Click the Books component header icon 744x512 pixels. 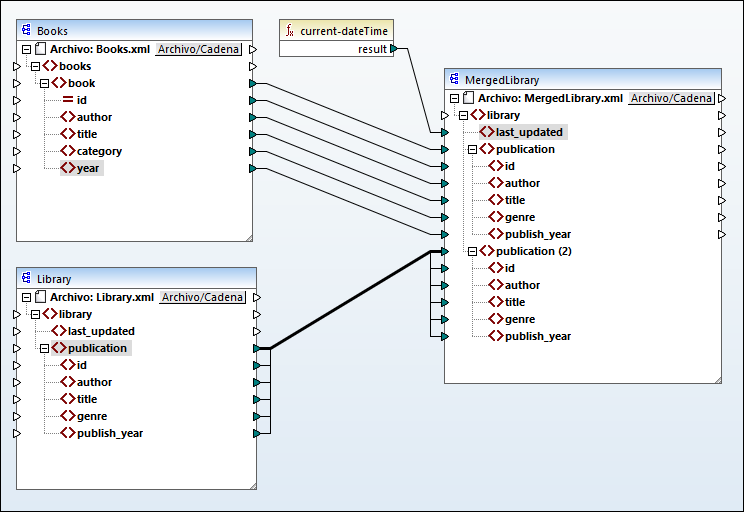coord(27,31)
